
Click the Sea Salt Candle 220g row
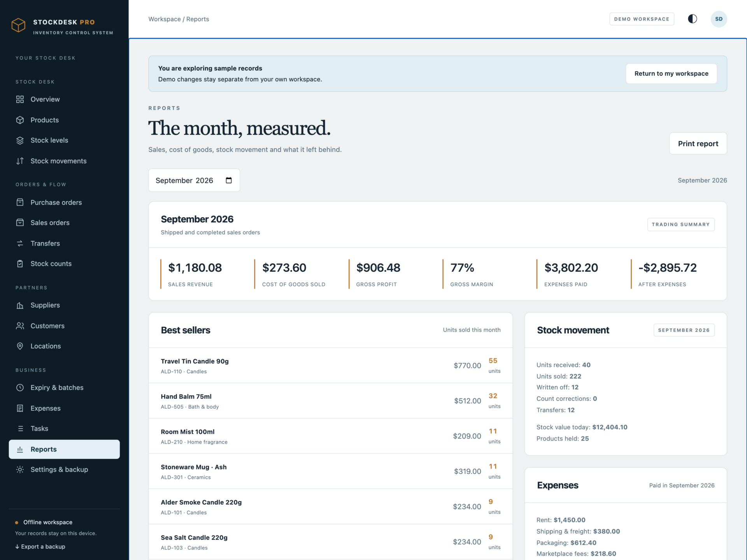(331, 542)
